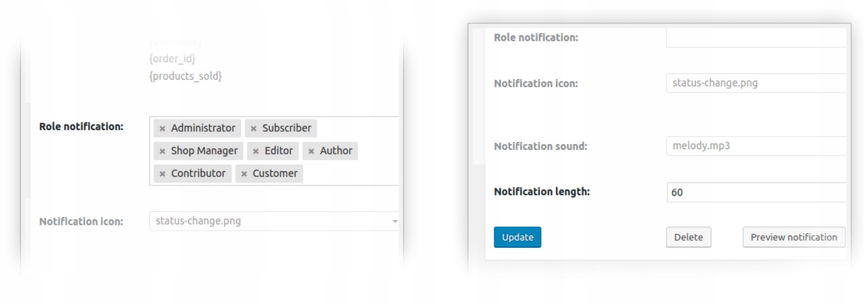Screen dimensions: 868x305
Task: Click the Delete button
Action: pos(688,237)
